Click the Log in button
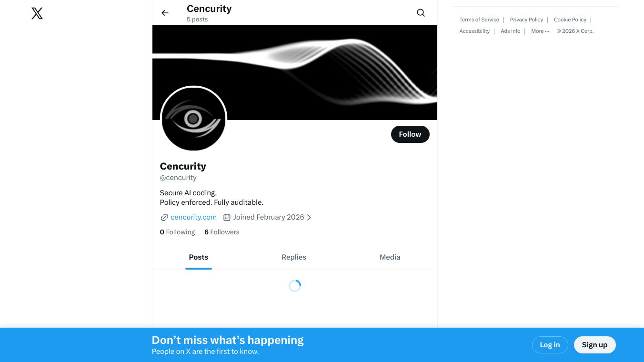 pyautogui.click(x=550, y=344)
